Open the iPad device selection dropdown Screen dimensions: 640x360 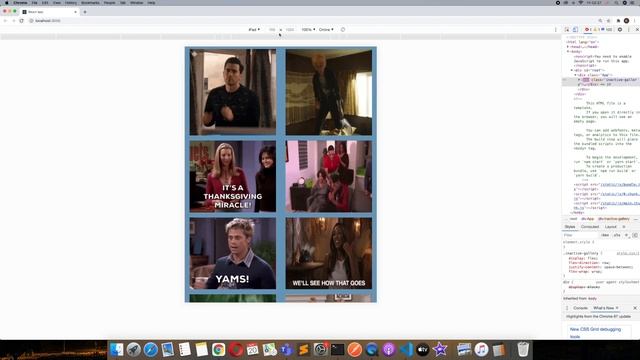click(254, 29)
